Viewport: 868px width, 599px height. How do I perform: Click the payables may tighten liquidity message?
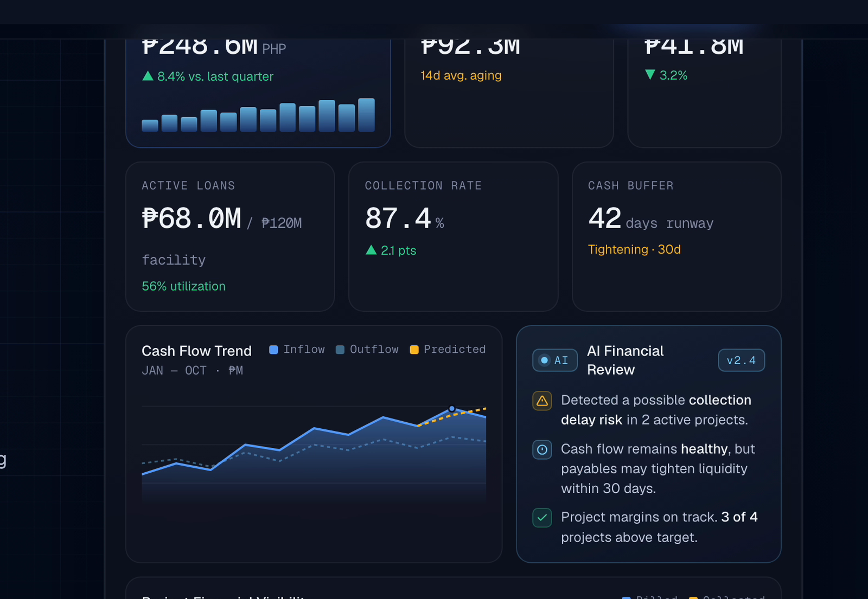click(658, 469)
